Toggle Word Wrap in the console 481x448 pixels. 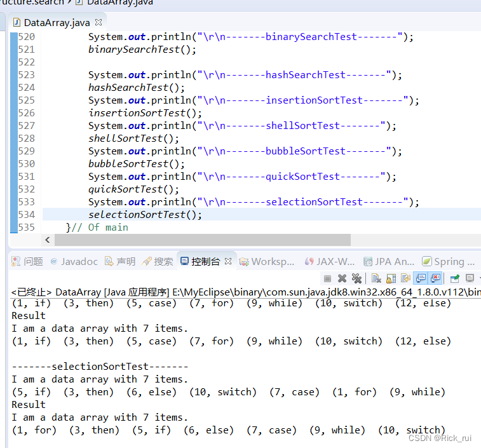click(405, 278)
